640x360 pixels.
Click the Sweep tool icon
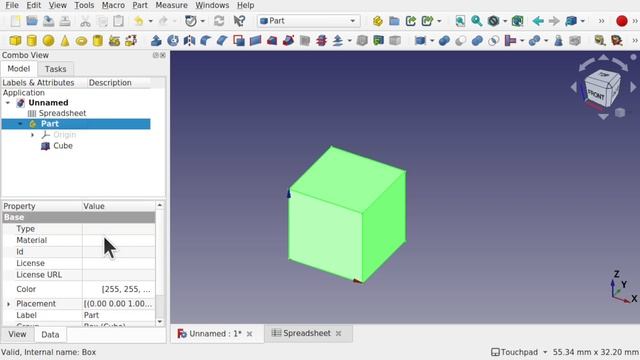click(x=288, y=41)
